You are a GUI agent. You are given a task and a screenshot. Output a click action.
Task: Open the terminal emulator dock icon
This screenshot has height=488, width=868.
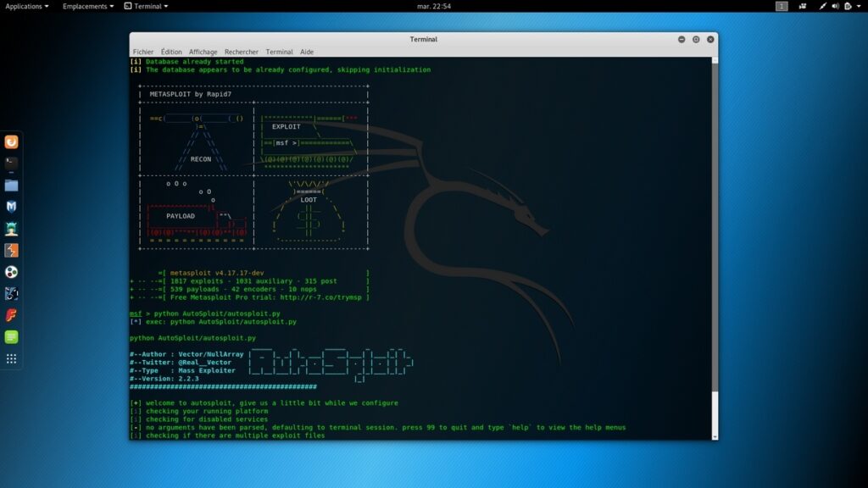[x=11, y=163]
